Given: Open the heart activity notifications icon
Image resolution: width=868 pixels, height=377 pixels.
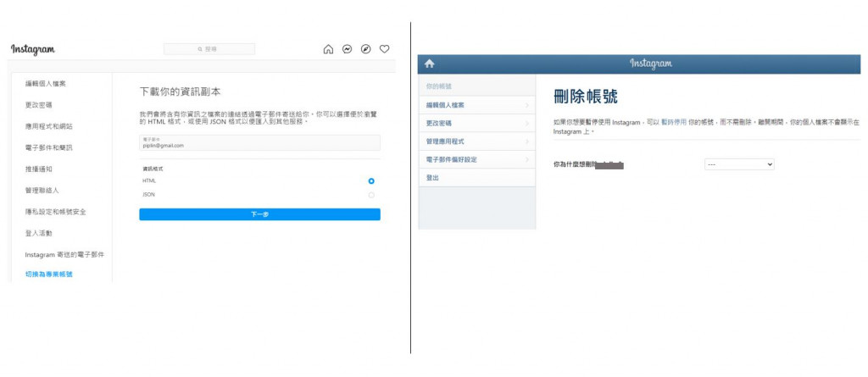Looking at the screenshot, I should click(384, 49).
